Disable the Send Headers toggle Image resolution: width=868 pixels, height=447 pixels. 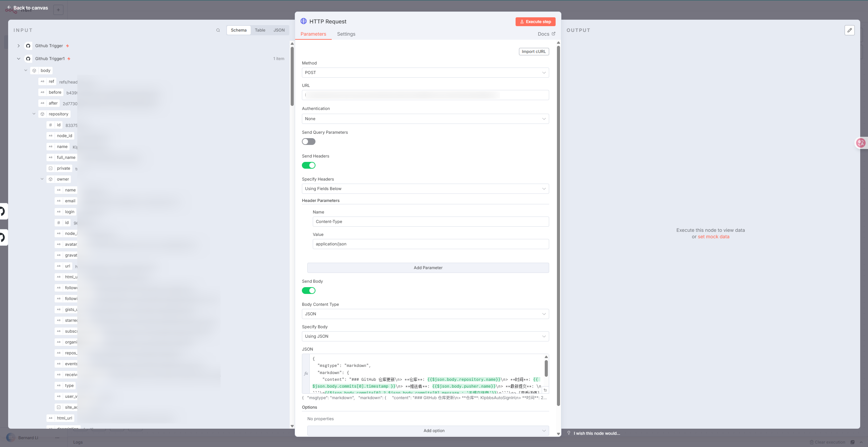(309, 165)
